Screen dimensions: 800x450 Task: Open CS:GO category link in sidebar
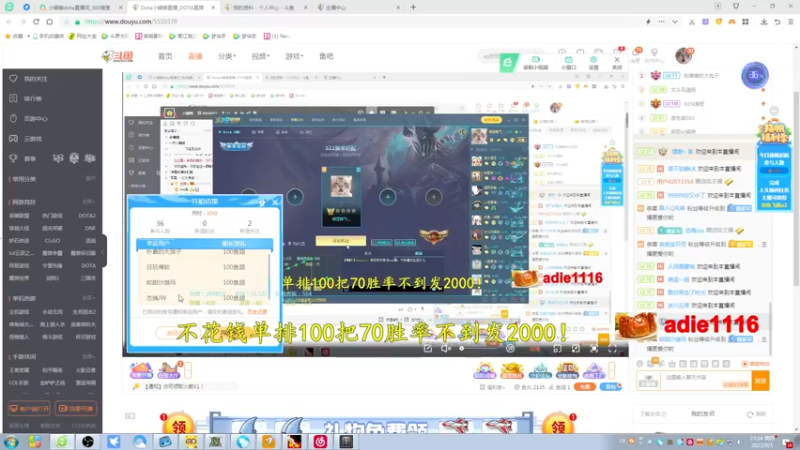[x=52, y=241]
